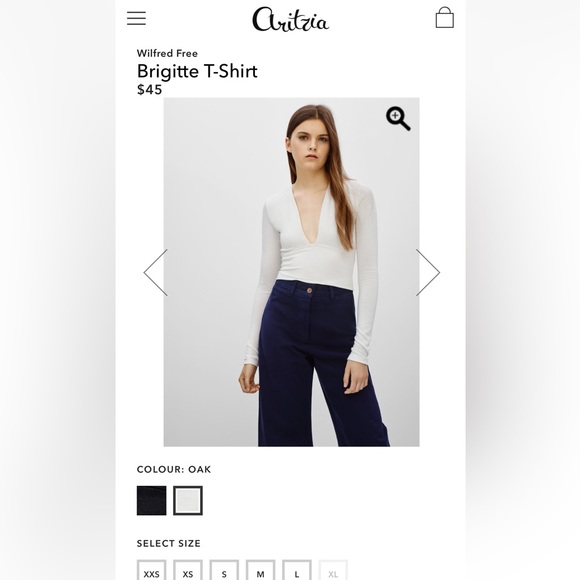
Task: Choose the greyed-out XL size
Action: pyautogui.click(x=333, y=570)
